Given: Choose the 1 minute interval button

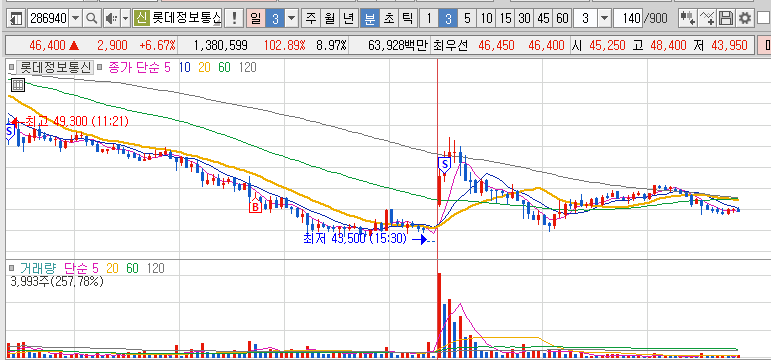Looking at the screenshot, I should [429, 19].
